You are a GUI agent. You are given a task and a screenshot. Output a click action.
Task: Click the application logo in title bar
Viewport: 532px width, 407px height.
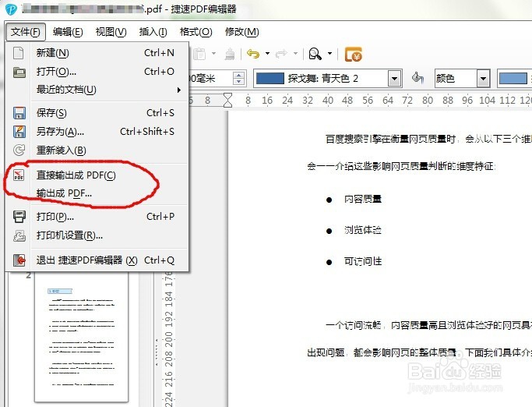point(11,9)
